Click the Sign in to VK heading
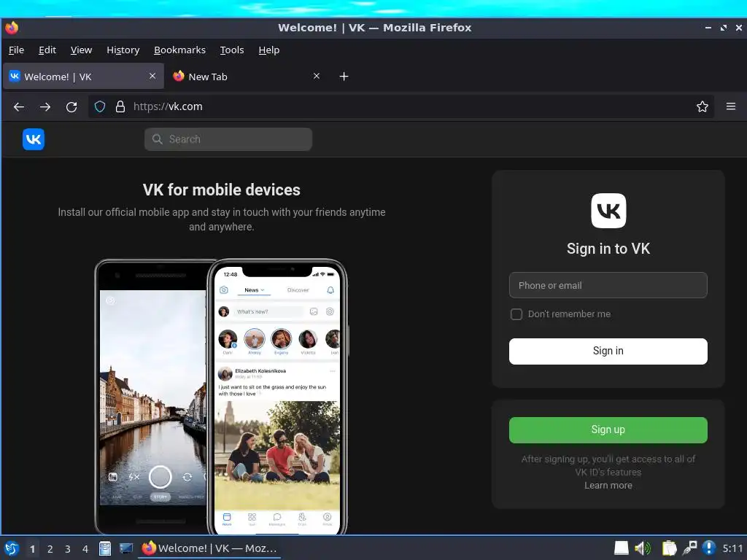The image size is (747, 560). (608, 249)
